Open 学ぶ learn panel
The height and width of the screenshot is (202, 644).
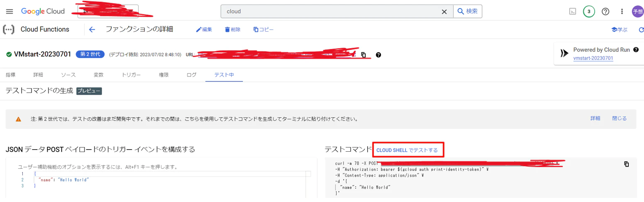tap(620, 30)
